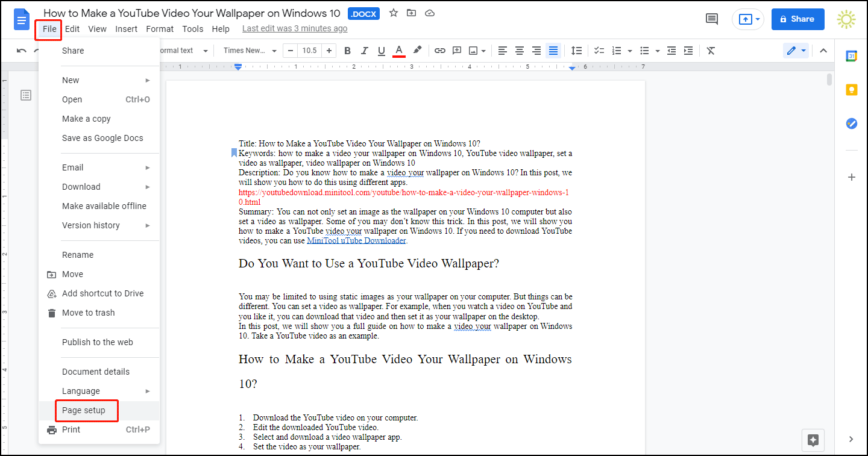The height and width of the screenshot is (456, 868).
Task: Open numbered list options arrow
Action: tap(629, 51)
